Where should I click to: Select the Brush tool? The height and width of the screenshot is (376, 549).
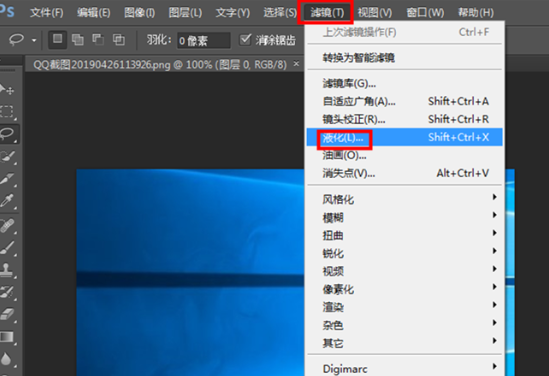click(x=7, y=248)
